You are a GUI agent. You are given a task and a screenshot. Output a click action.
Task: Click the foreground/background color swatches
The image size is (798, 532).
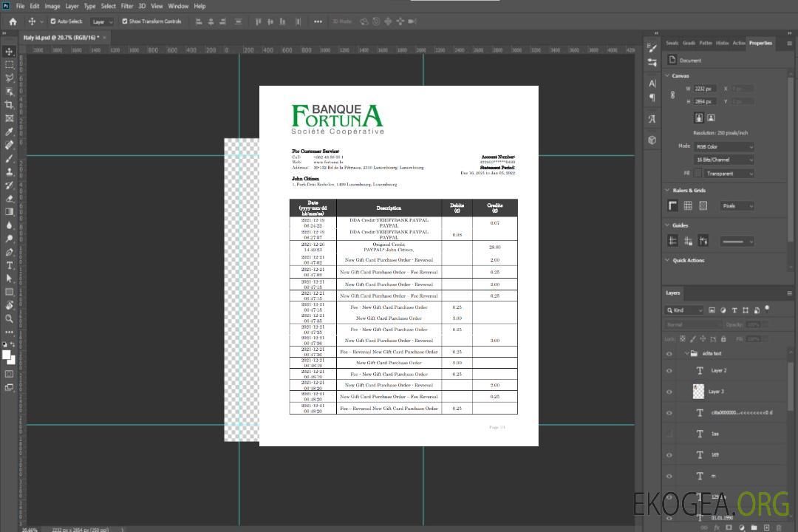[x=9, y=358]
